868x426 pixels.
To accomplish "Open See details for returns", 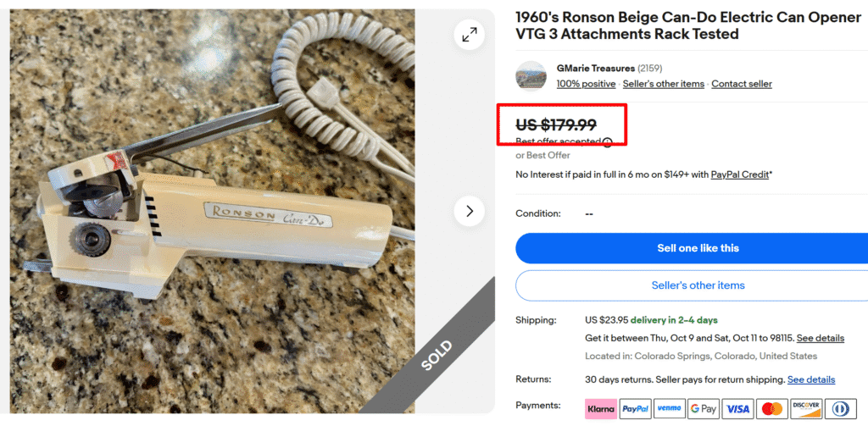I will tap(810, 379).
